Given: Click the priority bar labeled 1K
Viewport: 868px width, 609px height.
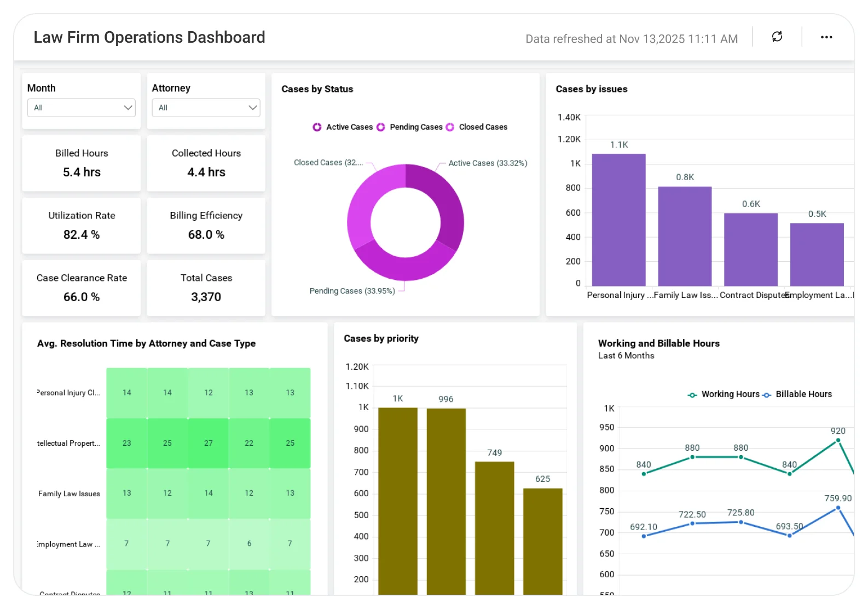Looking at the screenshot, I should (x=398, y=501).
